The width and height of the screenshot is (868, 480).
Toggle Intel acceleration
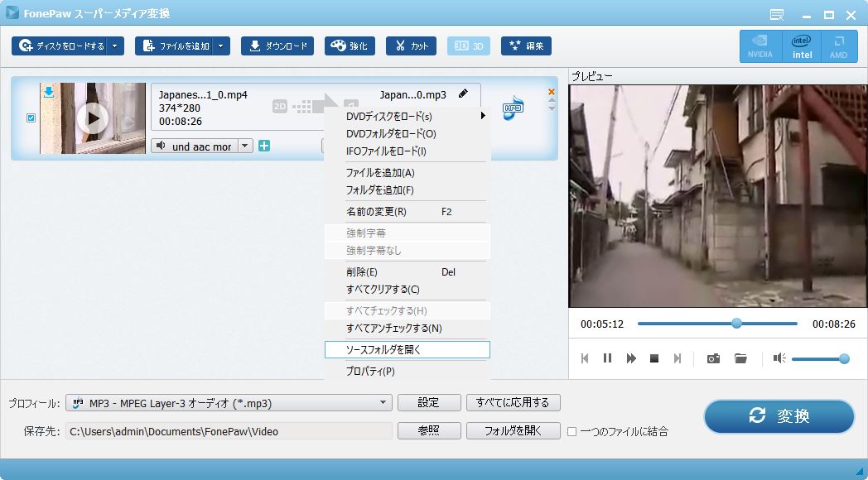pos(802,46)
